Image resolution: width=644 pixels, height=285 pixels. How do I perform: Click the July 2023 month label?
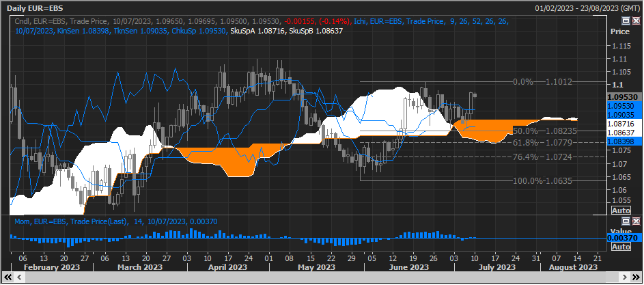click(x=497, y=267)
